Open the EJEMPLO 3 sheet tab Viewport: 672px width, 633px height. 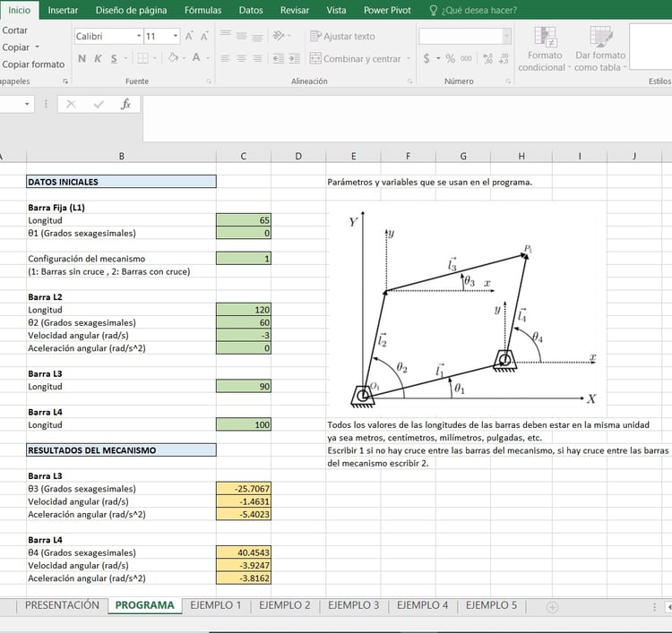(x=354, y=605)
